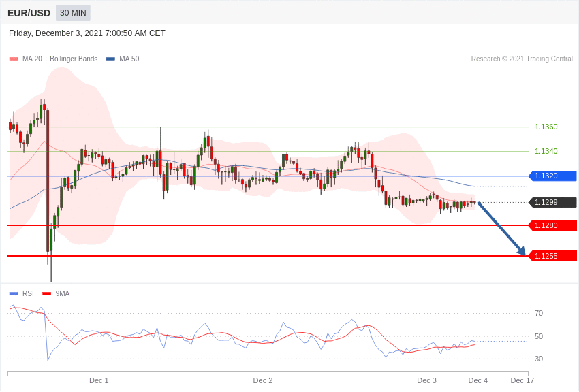This screenshot has width=579, height=392.
Task: Click the blue 1.1320 pivot price tag
Action: 553,176
